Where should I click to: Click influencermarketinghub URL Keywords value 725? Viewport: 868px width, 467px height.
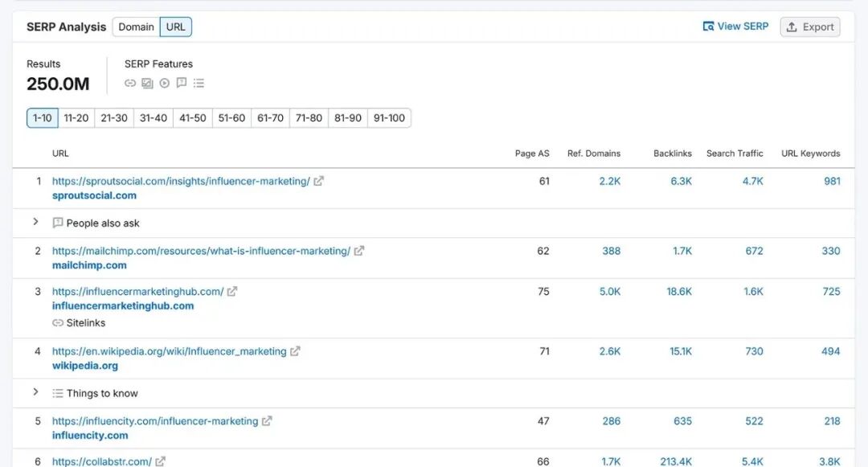pyautogui.click(x=832, y=291)
